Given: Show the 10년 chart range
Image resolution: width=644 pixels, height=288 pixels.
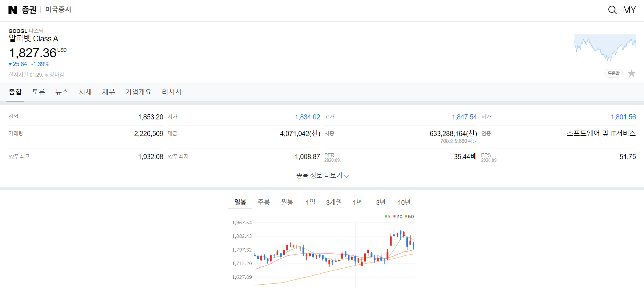Looking at the screenshot, I should 404,203.
